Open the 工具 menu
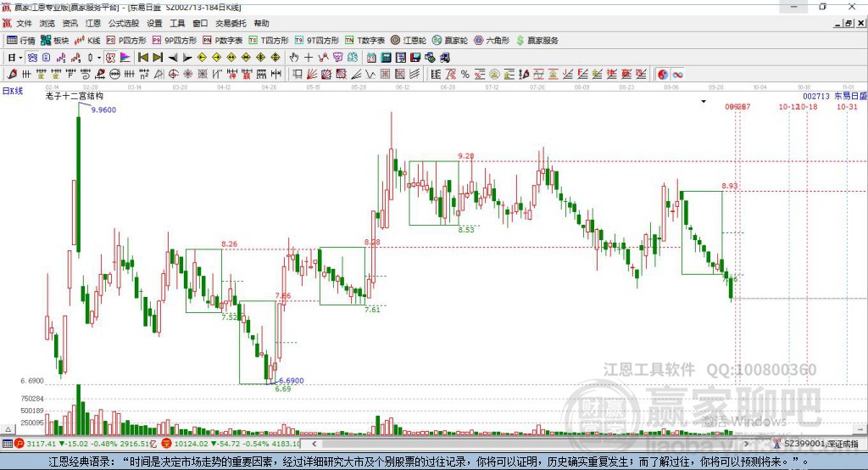Viewport: 868px width, 470px height. point(177,23)
